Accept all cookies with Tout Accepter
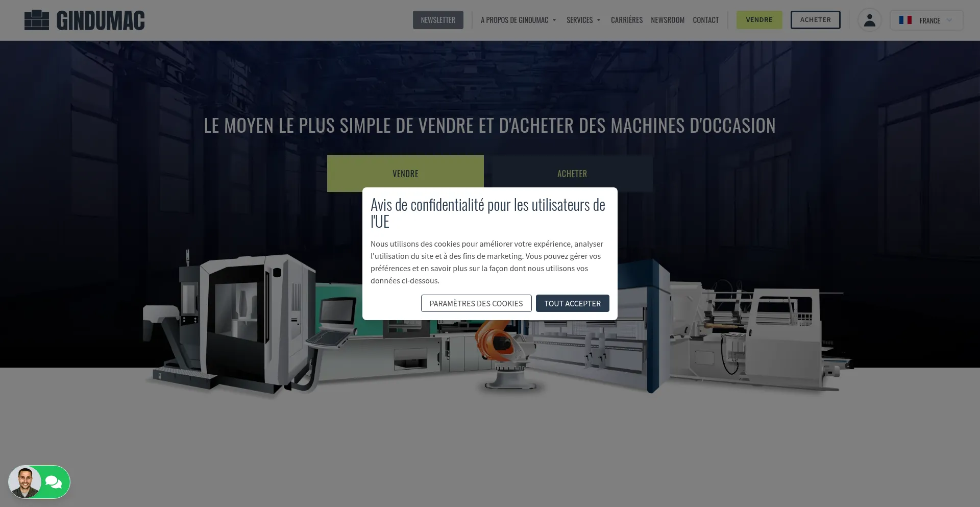980x507 pixels. click(572, 303)
